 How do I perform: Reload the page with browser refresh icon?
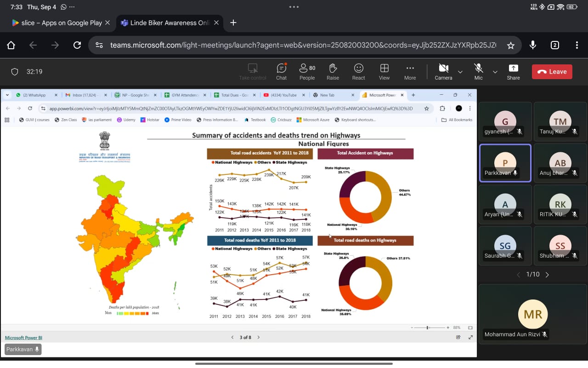[x=77, y=45]
